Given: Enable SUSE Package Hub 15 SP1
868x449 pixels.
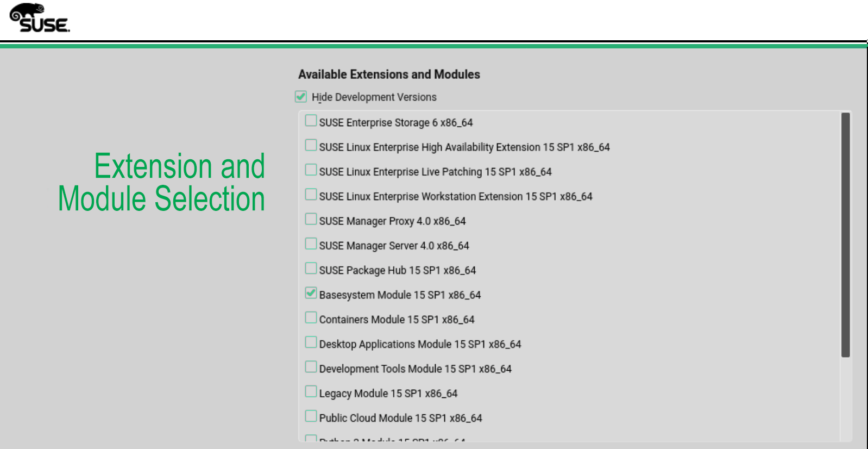Looking at the screenshot, I should click(x=311, y=269).
